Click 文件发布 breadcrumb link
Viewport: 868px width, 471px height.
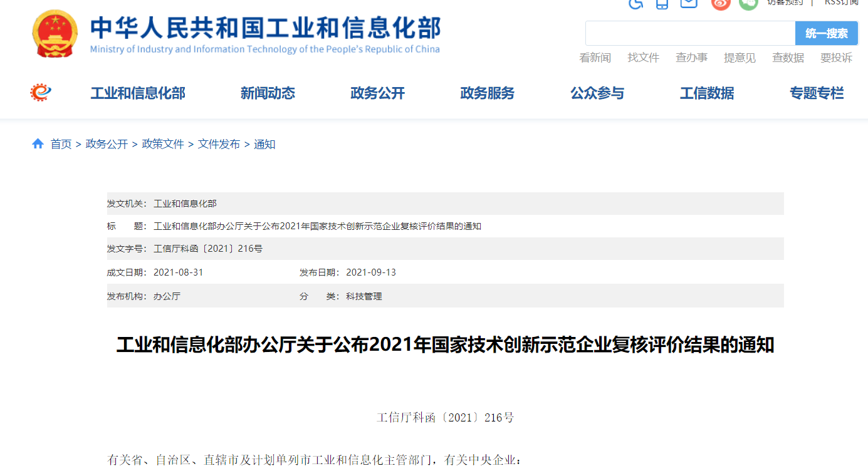[x=219, y=144]
